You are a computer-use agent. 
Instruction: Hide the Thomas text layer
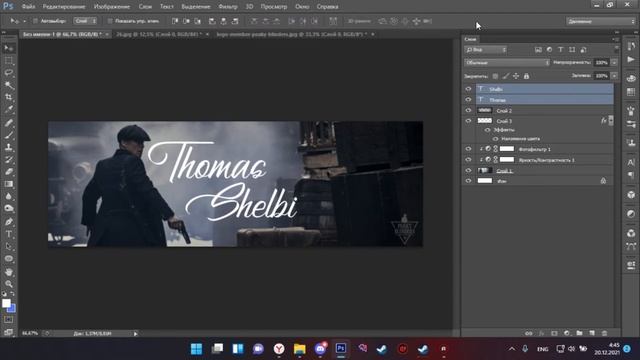(468, 100)
